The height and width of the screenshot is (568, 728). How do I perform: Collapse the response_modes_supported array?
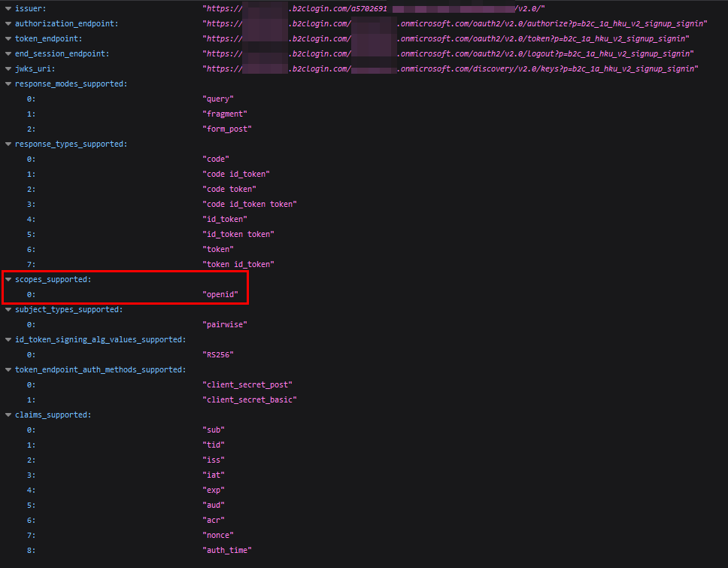click(x=7, y=84)
